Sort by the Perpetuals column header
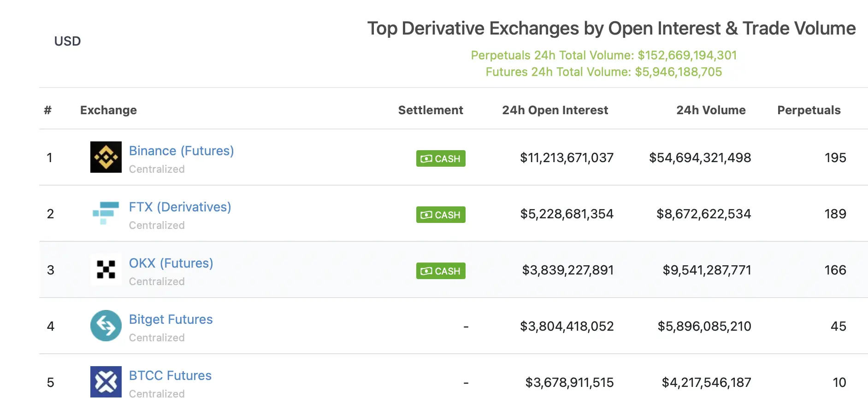 pos(809,110)
